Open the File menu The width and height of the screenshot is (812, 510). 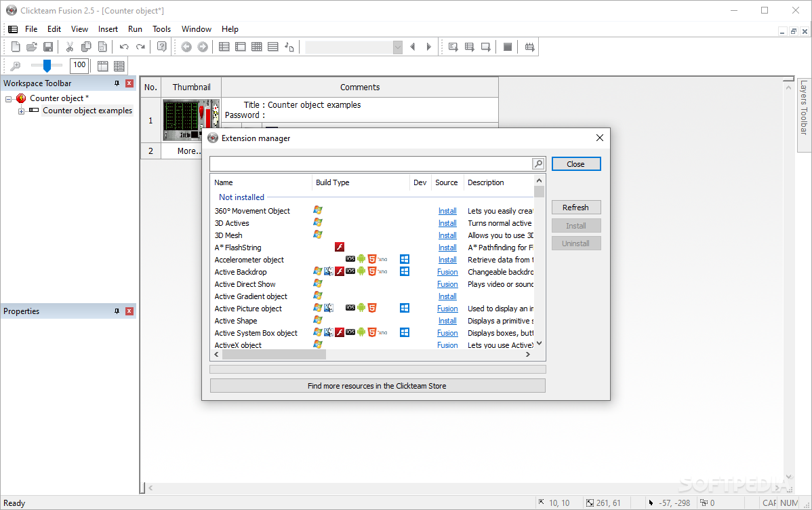pos(31,29)
